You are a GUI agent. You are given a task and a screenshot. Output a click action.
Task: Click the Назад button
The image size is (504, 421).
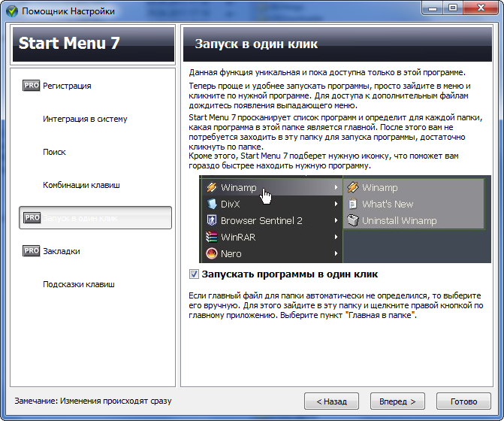pyautogui.click(x=331, y=401)
